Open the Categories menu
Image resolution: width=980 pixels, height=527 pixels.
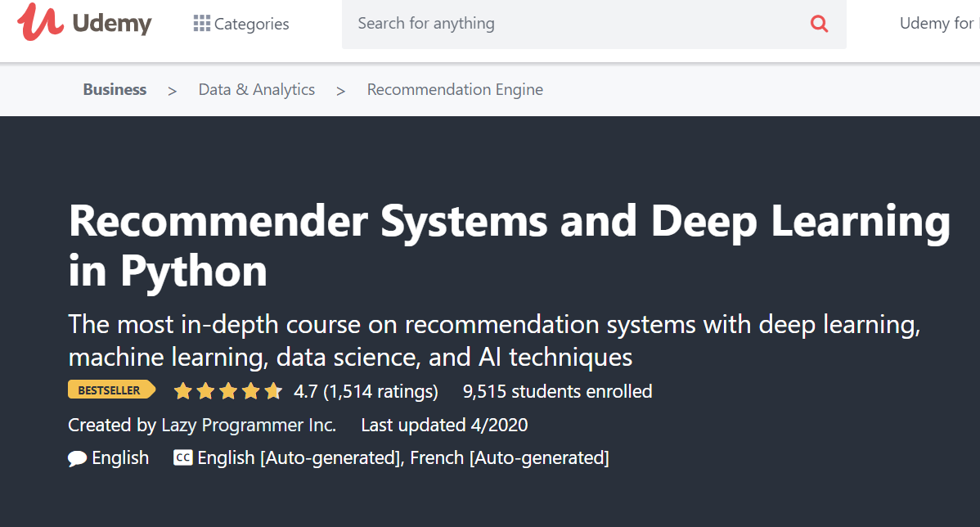[x=250, y=23]
